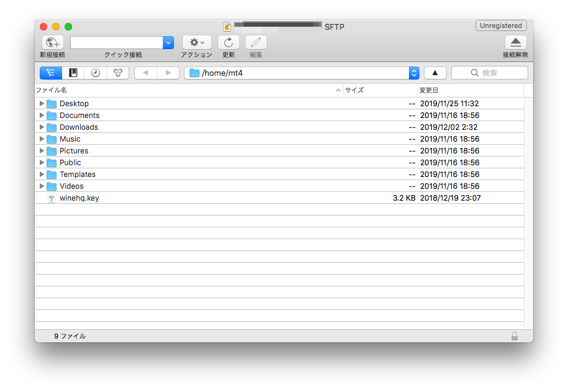The image size is (568, 392).
Task: Expand the Pictures folder
Action: coord(42,150)
